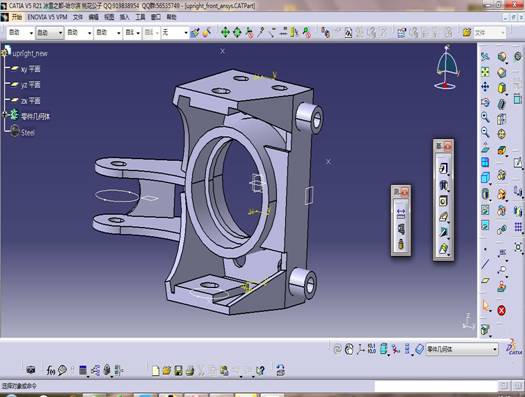Expand the 零件几何体 tree node
525x397 pixels.
tap(5, 115)
